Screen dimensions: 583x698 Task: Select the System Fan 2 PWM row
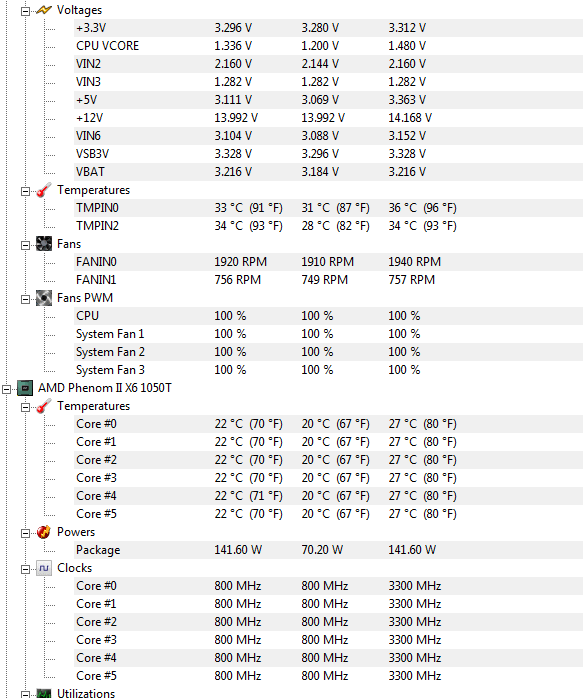(328, 352)
